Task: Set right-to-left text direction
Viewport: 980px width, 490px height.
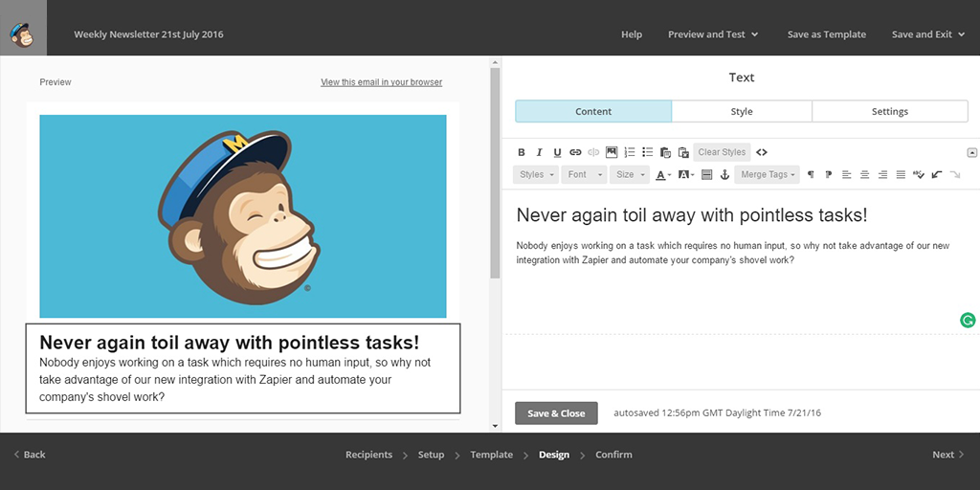Action: click(x=829, y=174)
